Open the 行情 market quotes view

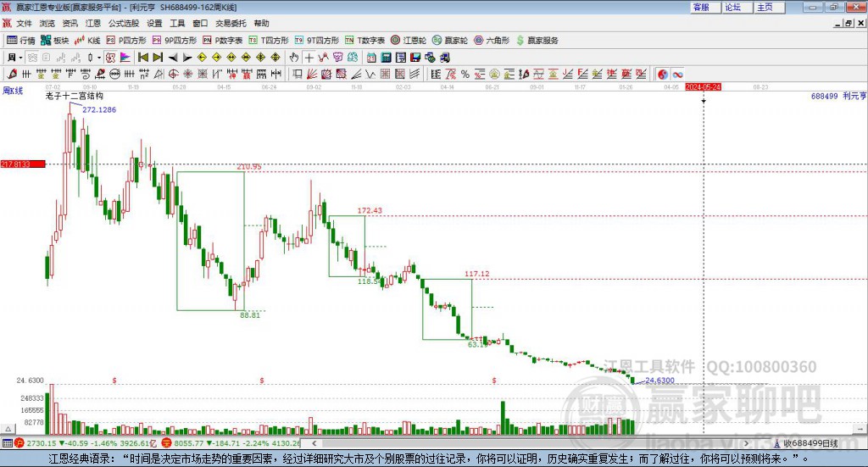click(x=20, y=41)
